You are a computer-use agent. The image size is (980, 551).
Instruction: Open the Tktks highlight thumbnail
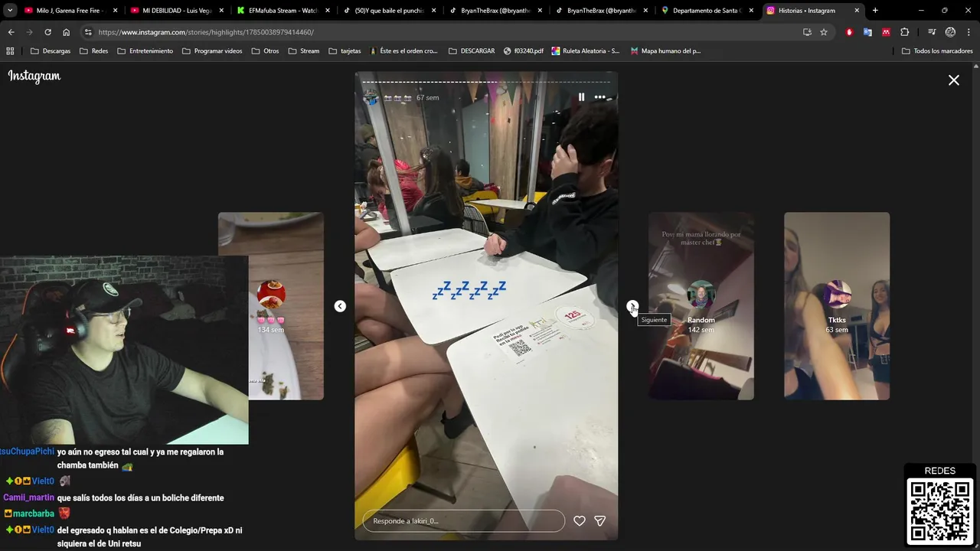tap(837, 306)
